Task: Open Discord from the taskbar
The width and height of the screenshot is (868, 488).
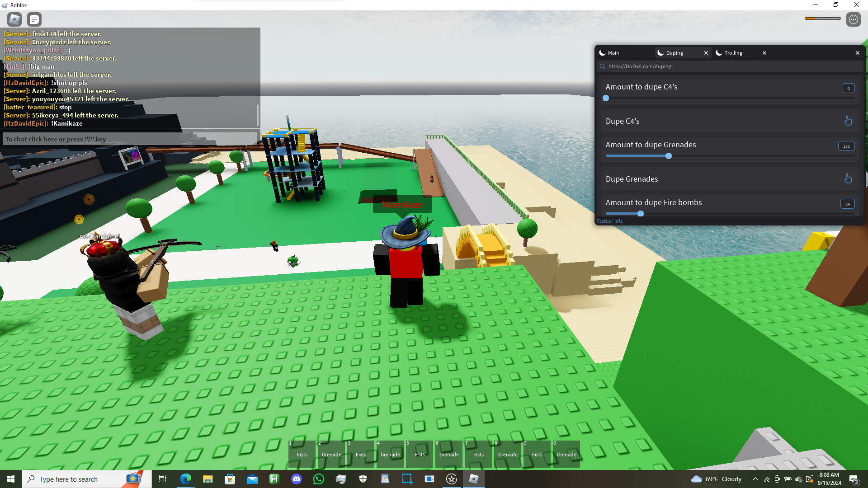Action: tap(297, 479)
